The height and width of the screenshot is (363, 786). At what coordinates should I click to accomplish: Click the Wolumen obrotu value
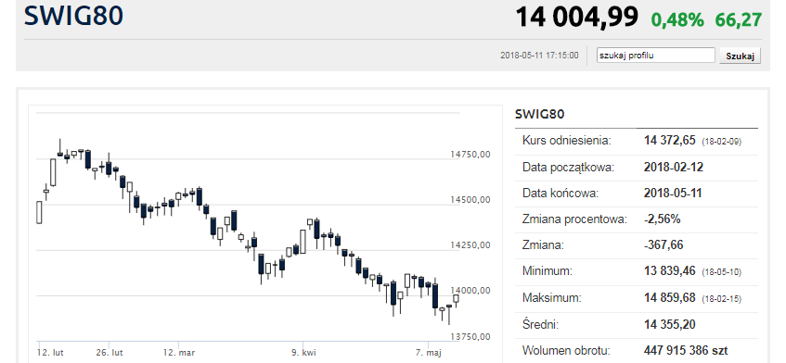pyautogui.click(x=686, y=350)
